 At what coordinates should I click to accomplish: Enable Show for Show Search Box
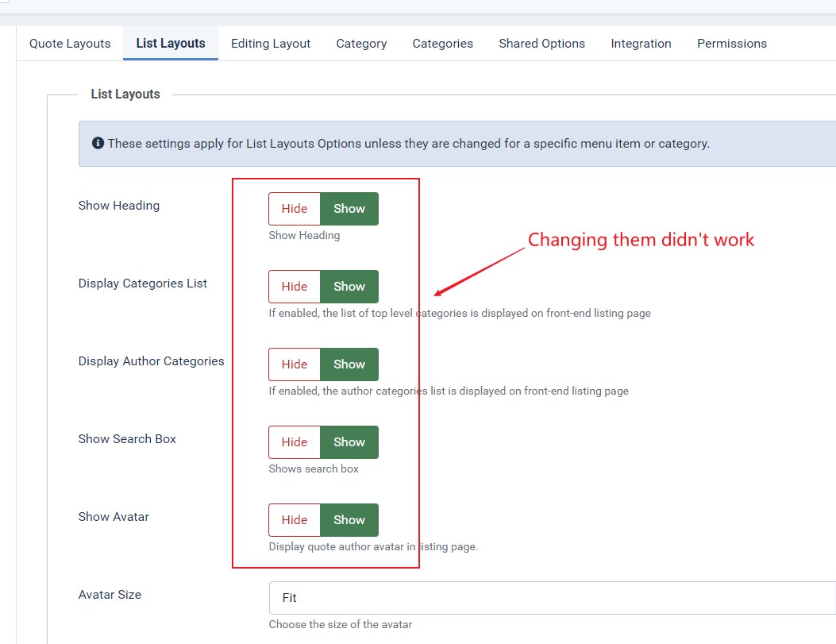(x=349, y=442)
